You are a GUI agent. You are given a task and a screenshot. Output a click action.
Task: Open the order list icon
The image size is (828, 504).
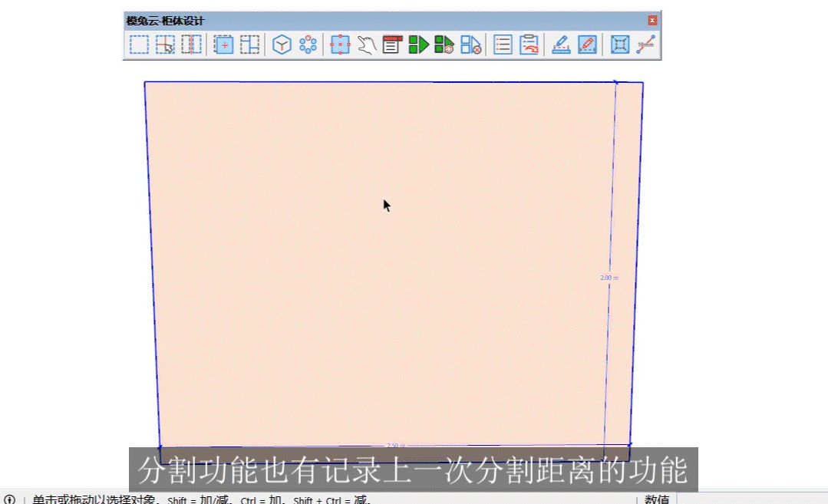(x=502, y=44)
